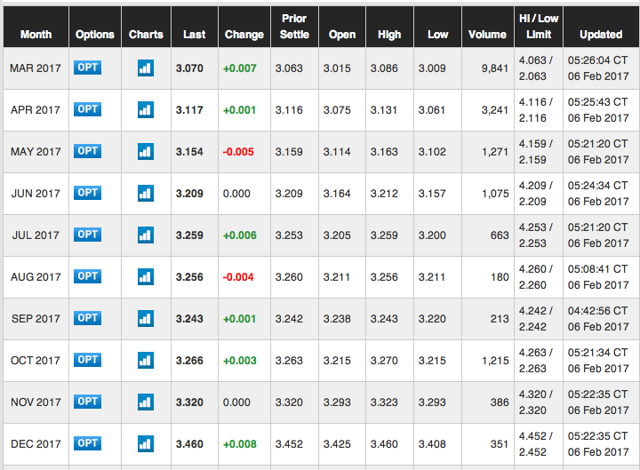Image resolution: width=640 pixels, height=470 pixels.
Task: Select the MAY 2017 month cell
Action: click(x=36, y=152)
